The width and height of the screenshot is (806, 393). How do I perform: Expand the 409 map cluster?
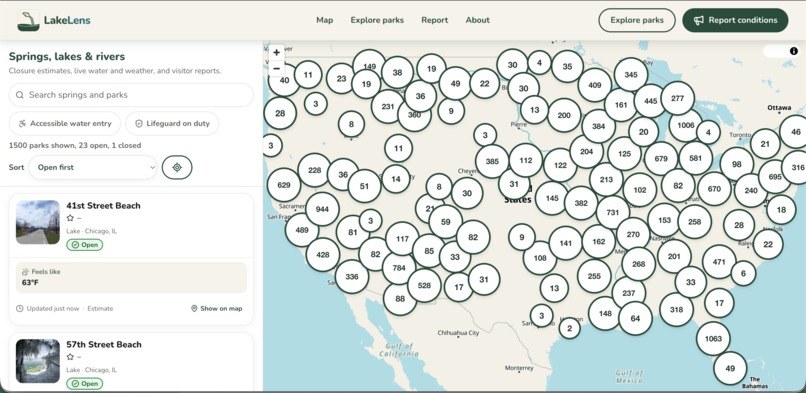[x=595, y=85]
